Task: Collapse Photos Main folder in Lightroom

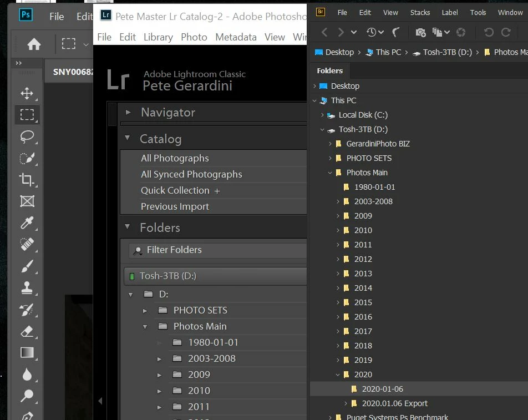Action: tap(145, 327)
